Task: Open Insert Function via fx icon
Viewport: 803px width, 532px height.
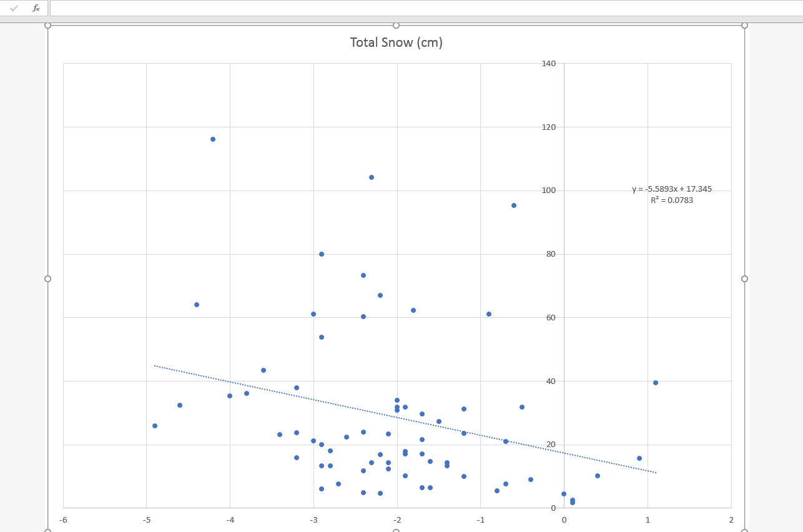Action: coord(36,8)
